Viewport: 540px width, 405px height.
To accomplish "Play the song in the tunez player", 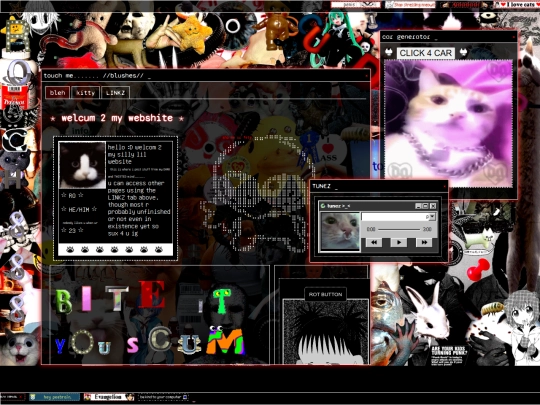I will coord(399,242).
